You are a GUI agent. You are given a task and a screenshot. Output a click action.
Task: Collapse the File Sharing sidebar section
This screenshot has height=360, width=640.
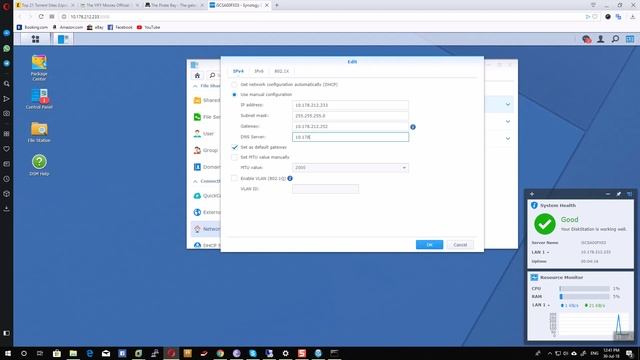click(x=195, y=86)
